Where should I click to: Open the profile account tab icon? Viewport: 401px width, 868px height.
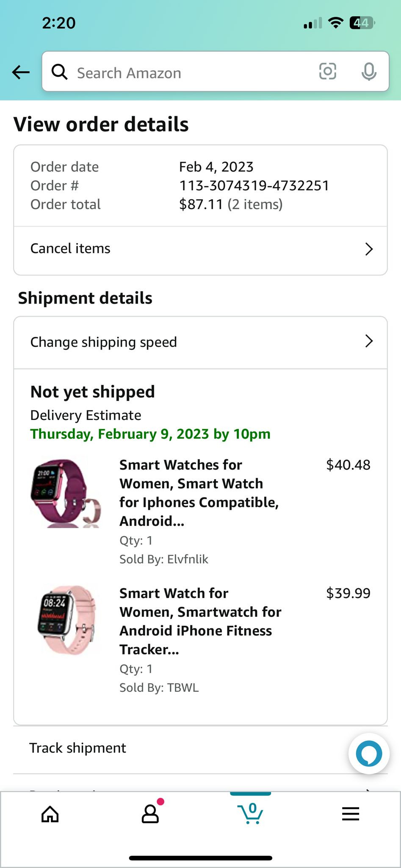[x=150, y=814]
